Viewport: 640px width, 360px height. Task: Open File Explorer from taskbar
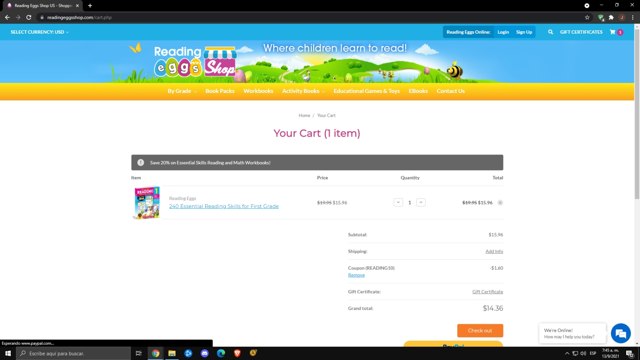click(x=172, y=353)
